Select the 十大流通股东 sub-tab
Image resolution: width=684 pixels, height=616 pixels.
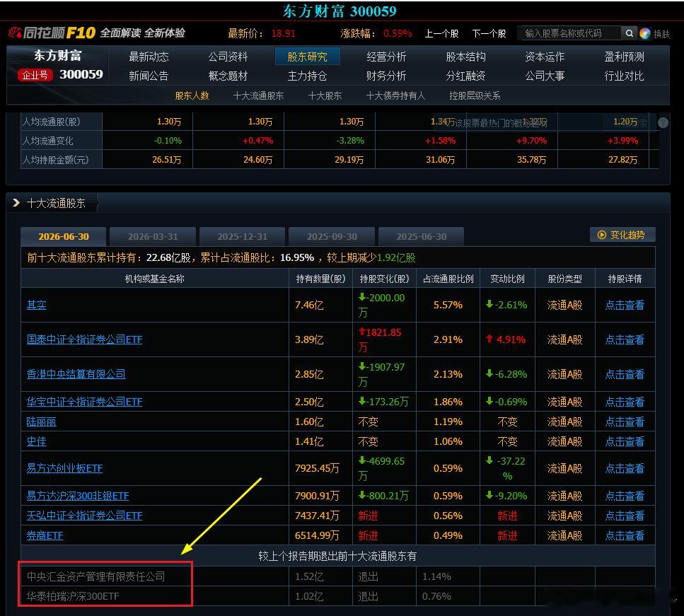click(258, 95)
